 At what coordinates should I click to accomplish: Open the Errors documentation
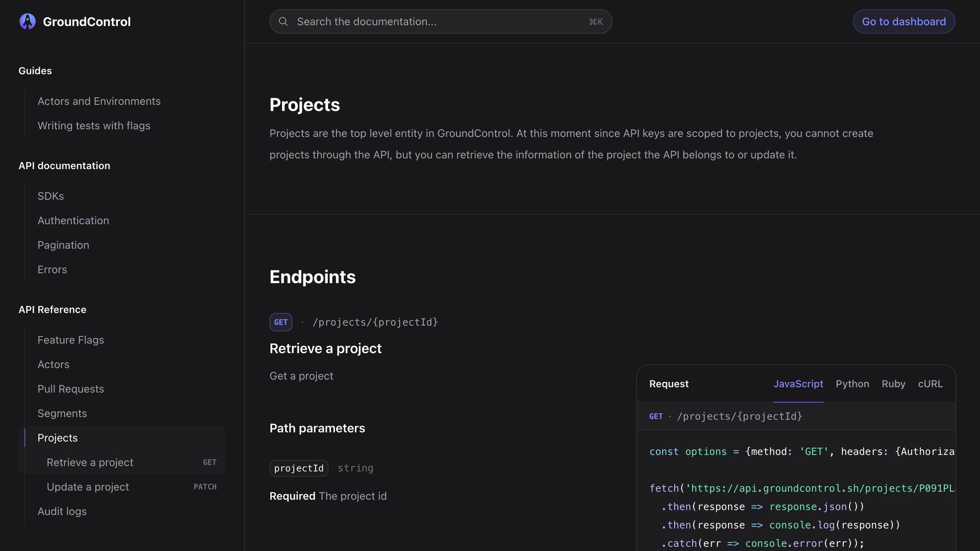[x=52, y=269]
